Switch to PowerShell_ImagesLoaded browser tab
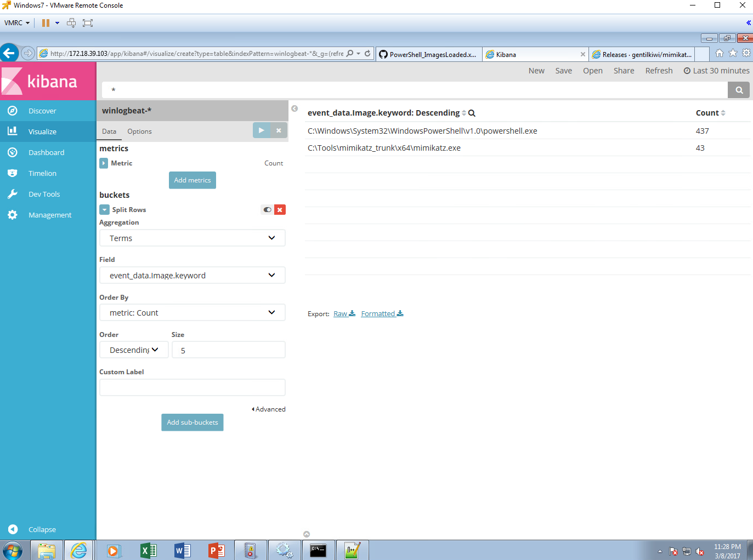The height and width of the screenshot is (560, 753). point(429,54)
